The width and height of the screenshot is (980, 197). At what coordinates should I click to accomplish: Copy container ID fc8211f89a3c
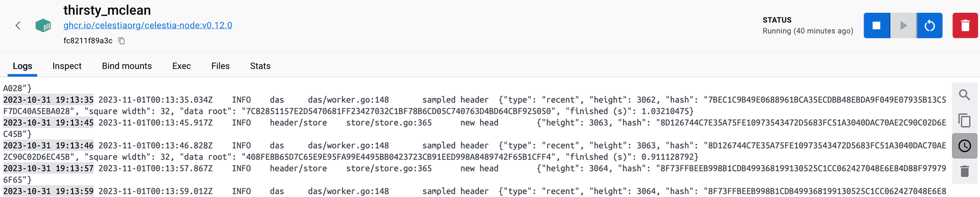121,41
